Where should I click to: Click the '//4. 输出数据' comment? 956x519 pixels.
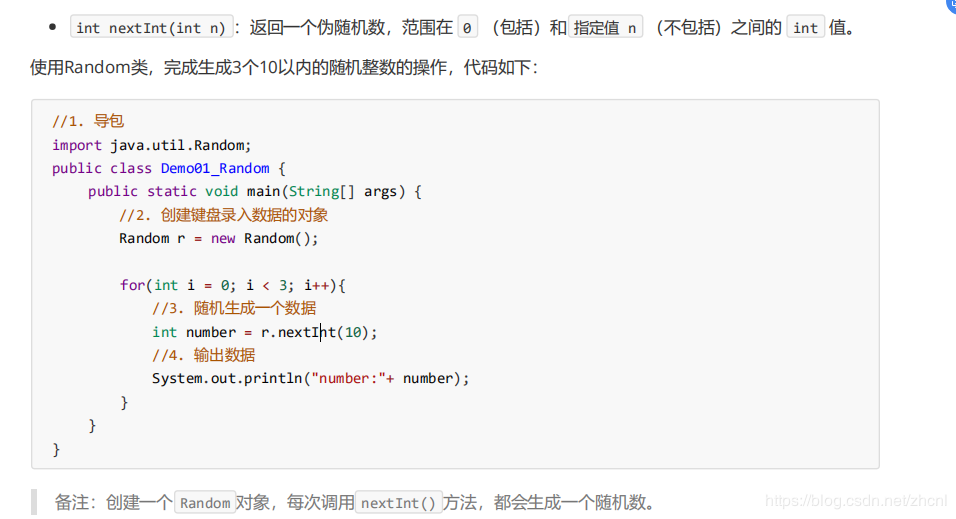click(x=203, y=355)
